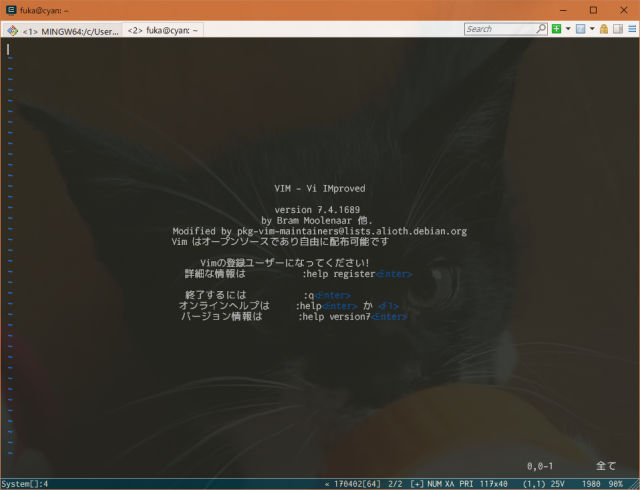The image size is (640, 490).
Task: Toggle the scroll lock padlock icon
Action: coord(604,29)
